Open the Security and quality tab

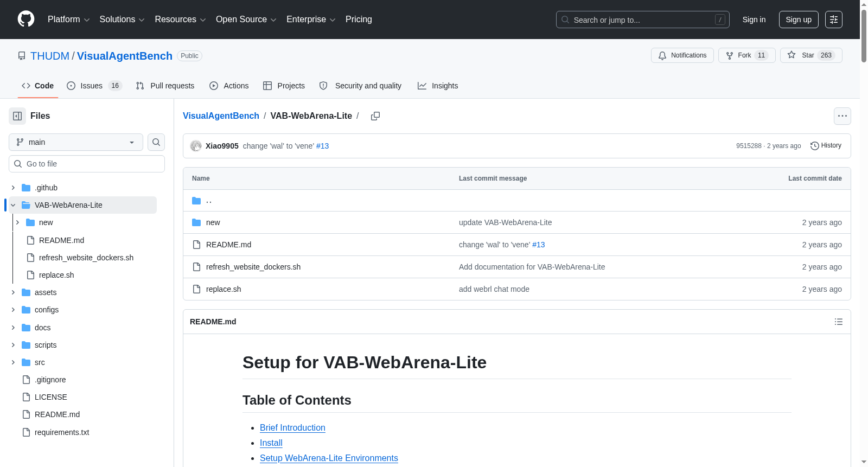(361, 86)
